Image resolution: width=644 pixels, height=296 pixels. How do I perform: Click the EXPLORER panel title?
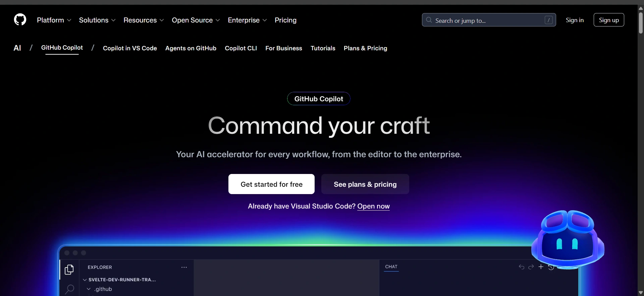coord(100,267)
